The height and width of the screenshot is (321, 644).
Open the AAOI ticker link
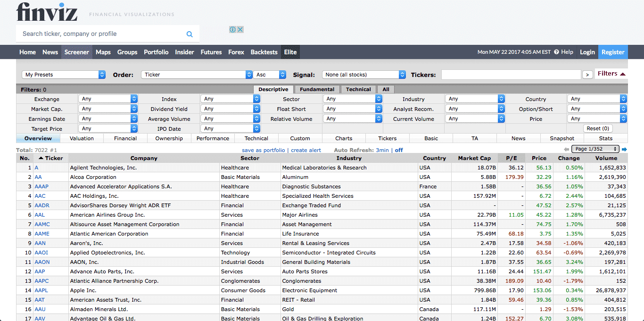click(41, 253)
